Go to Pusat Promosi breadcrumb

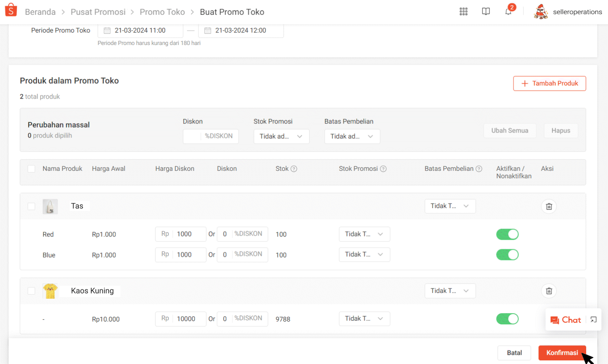[98, 12]
